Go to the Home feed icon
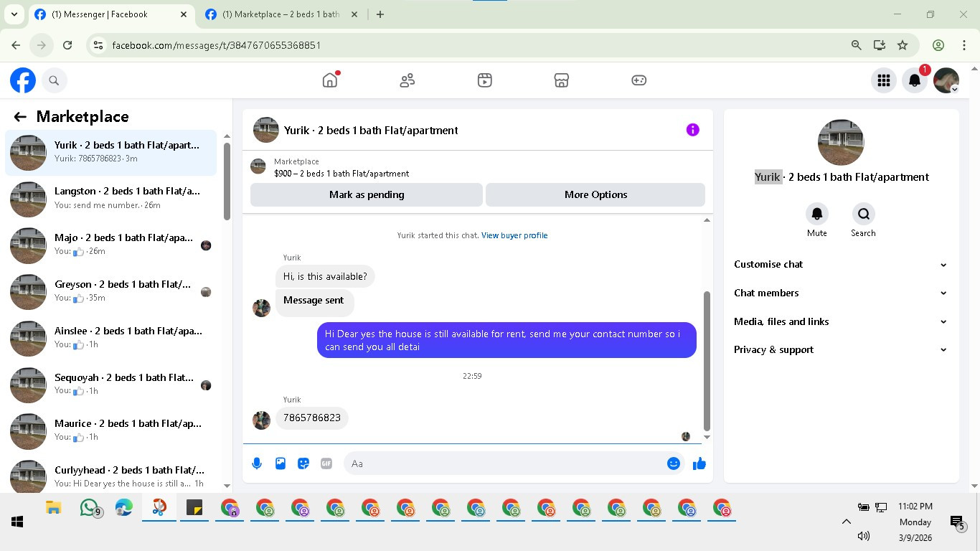Screen dimensions: 980x551 [x=330, y=80]
